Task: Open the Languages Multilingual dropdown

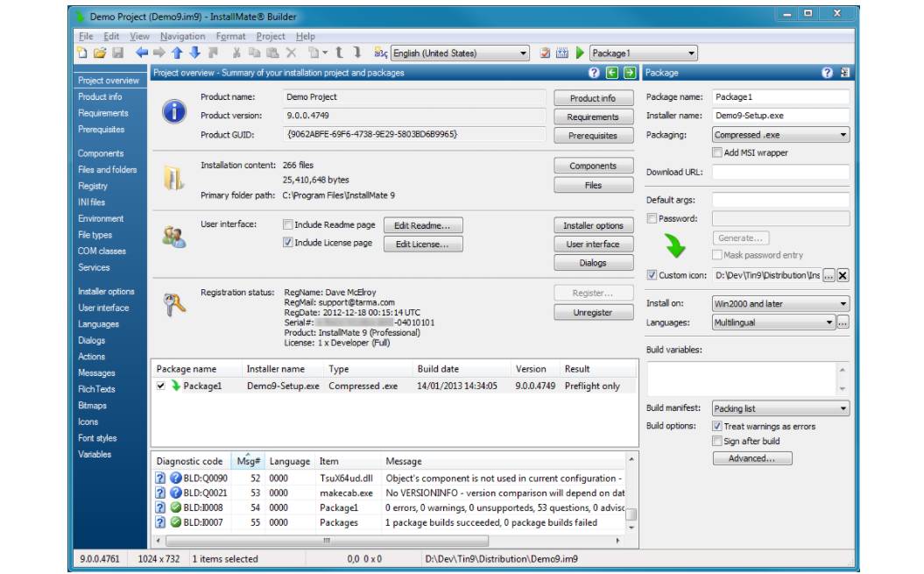Action: point(773,322)
